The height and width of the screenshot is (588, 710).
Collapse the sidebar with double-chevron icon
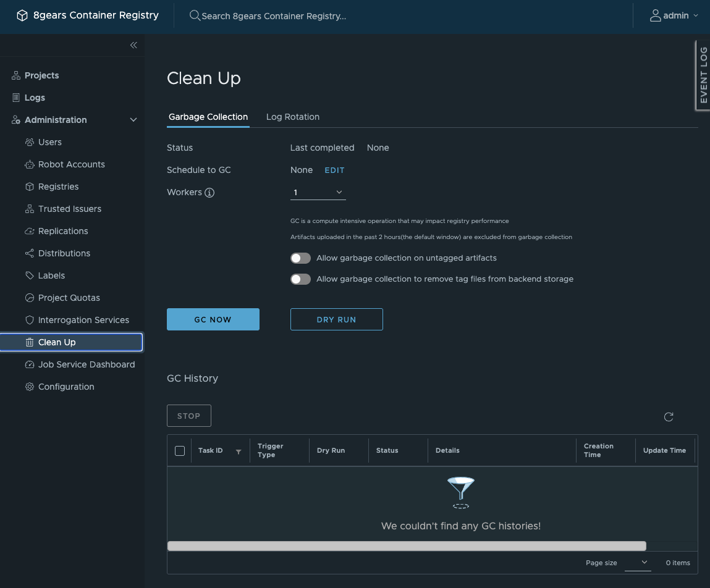(x=133, y=45)
